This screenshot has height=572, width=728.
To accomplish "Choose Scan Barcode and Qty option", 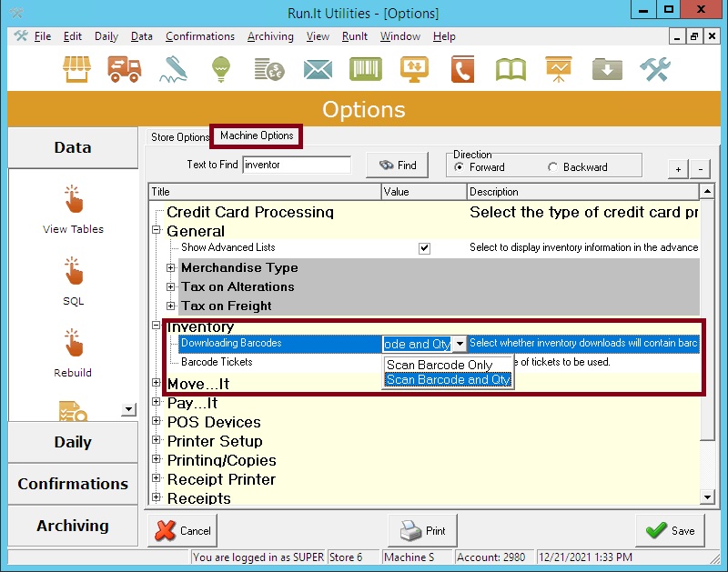I will click(448, 379).
